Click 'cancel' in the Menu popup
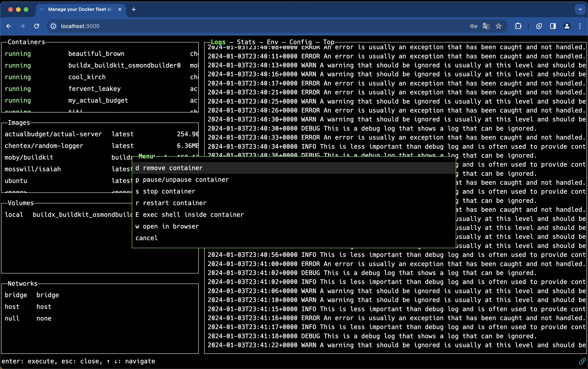Image resolution: width=588 pixels, height=369 pixels. point(146,238)
